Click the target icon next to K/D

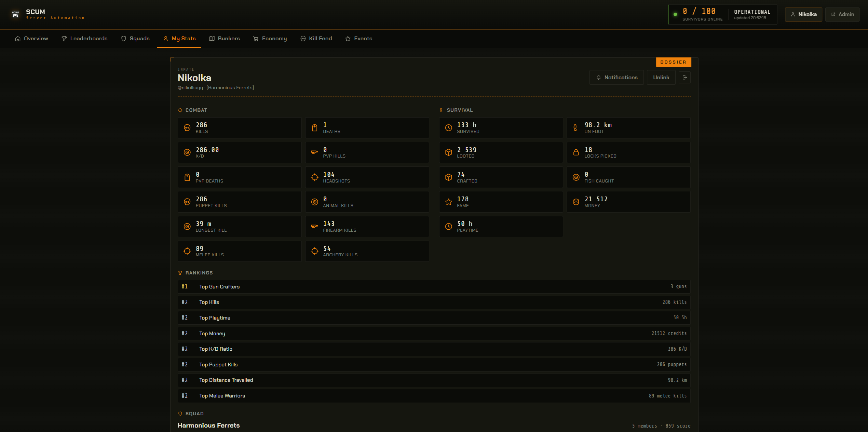pyautogui.click(x=187, y=152)
